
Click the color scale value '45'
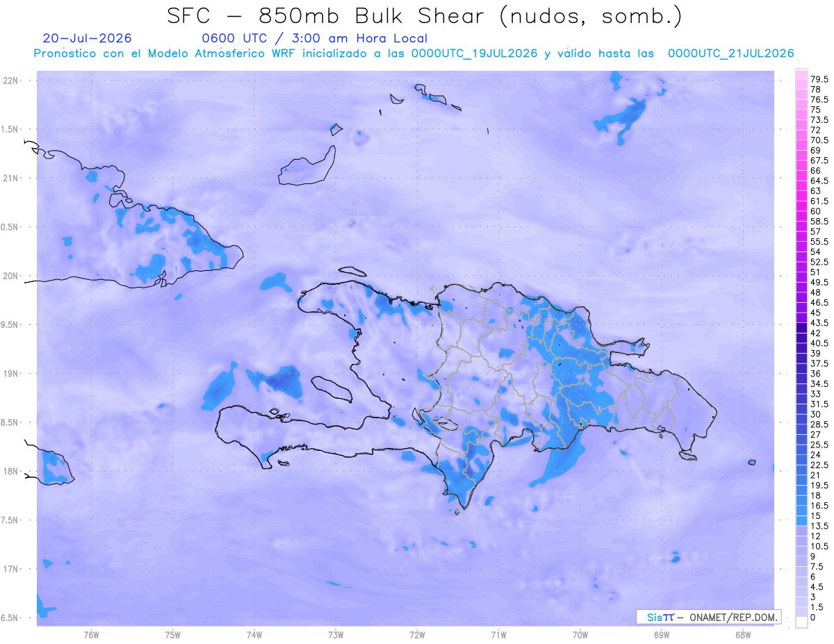(x=815, y=313)
